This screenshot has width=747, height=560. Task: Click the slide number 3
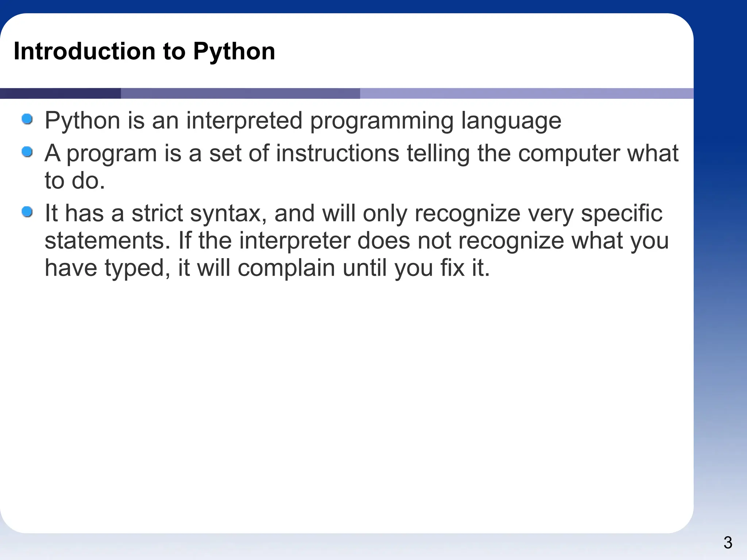point(728,543)
